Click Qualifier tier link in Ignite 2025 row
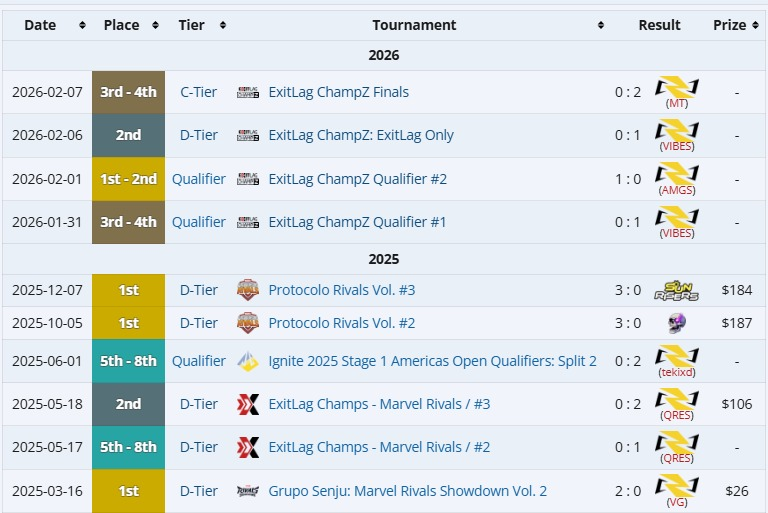 coord(198,361)
